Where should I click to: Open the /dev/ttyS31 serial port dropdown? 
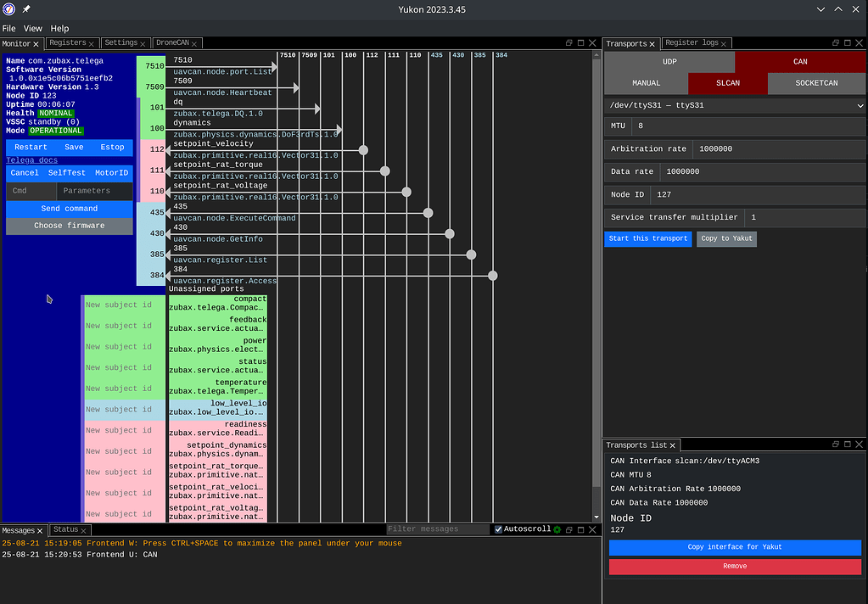click(x=735, y=105)
